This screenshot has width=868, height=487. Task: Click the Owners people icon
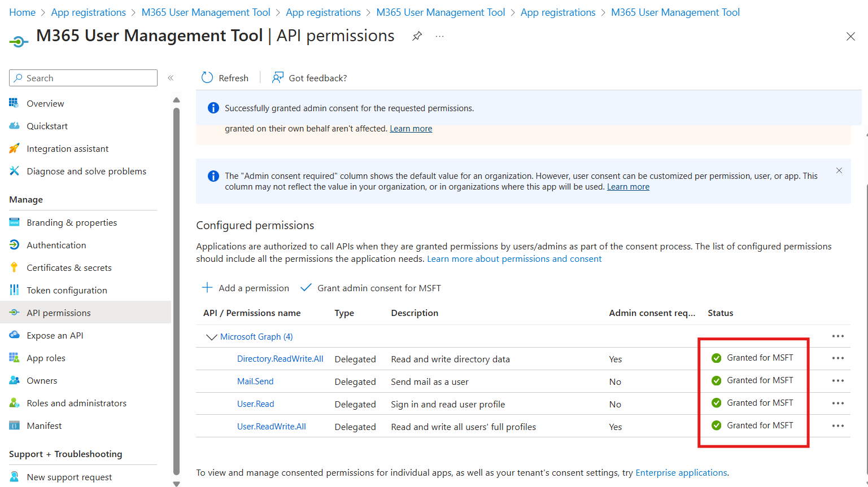pyautogui.click(x=14, y=380)
